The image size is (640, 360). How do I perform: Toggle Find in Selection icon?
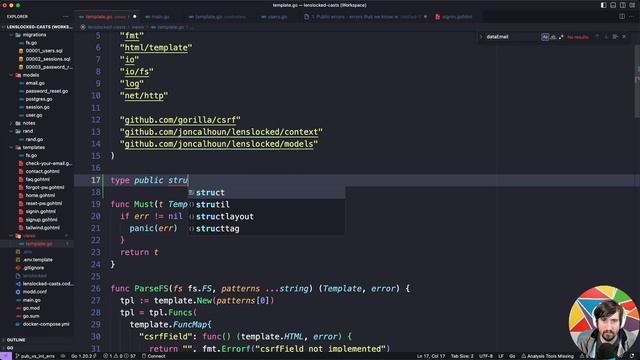coord(615,37)
